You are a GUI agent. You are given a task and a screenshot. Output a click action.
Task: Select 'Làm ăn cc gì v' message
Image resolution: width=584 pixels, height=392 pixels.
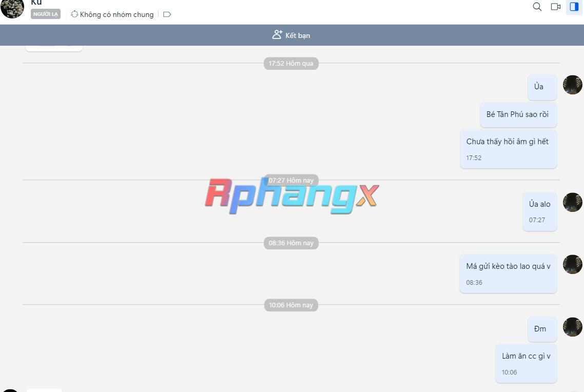tap(527, 363)
